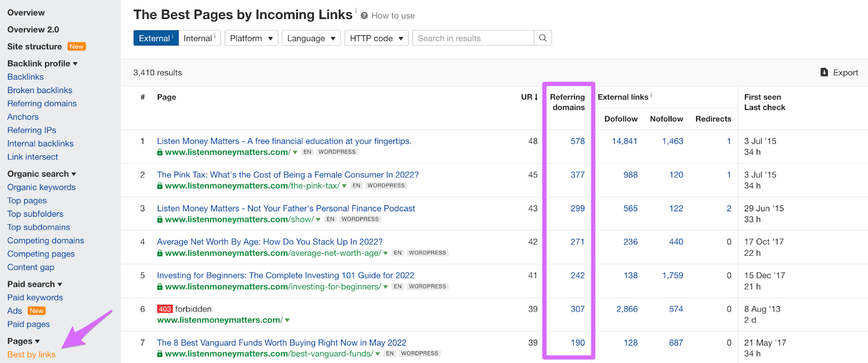This screenshot has height=363, width=868.
Task: Open the Internal backlinks report
Action: pos(40,144)
